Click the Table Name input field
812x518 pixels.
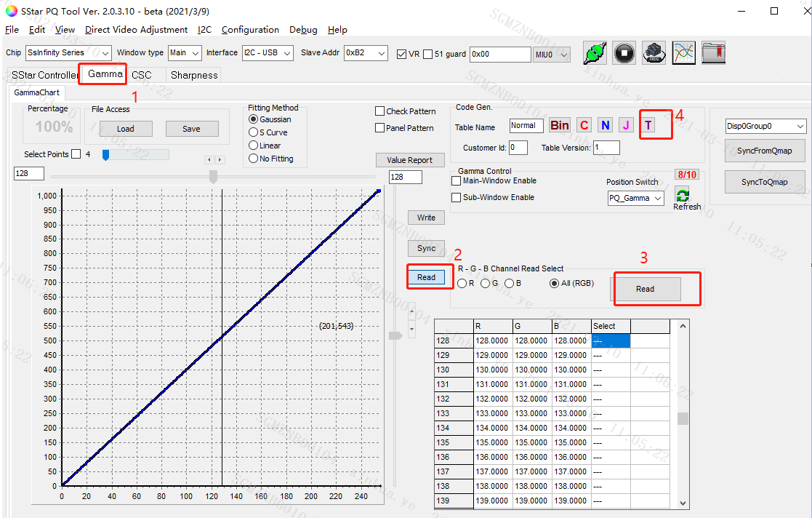click(x=526, y=125)
